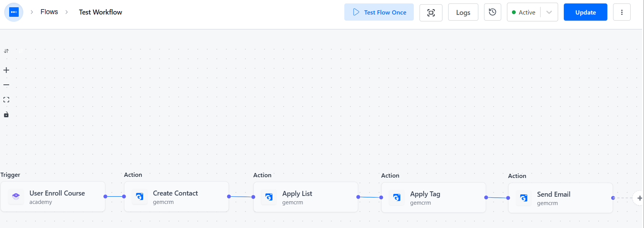Click the output handle of User Enroll Course
The width and height of the screenshot is (644, 228).
pyautogui.click(x=105, y=196)
